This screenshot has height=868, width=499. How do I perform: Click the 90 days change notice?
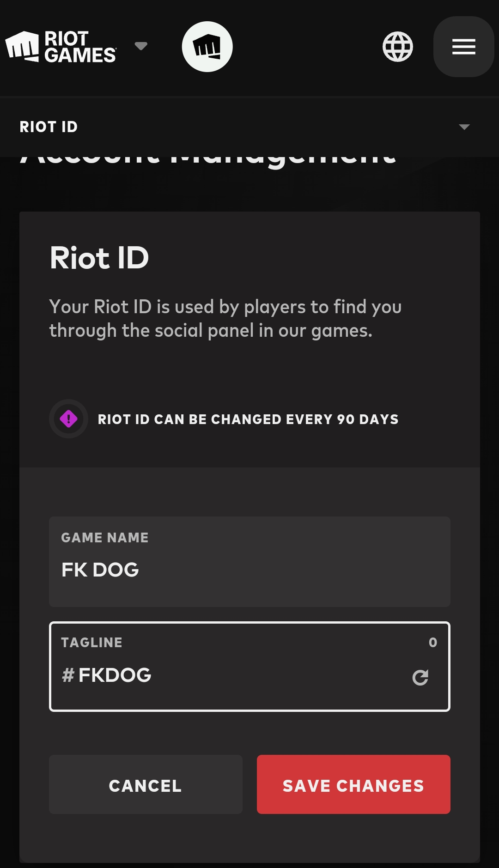(x=248, y=419)
